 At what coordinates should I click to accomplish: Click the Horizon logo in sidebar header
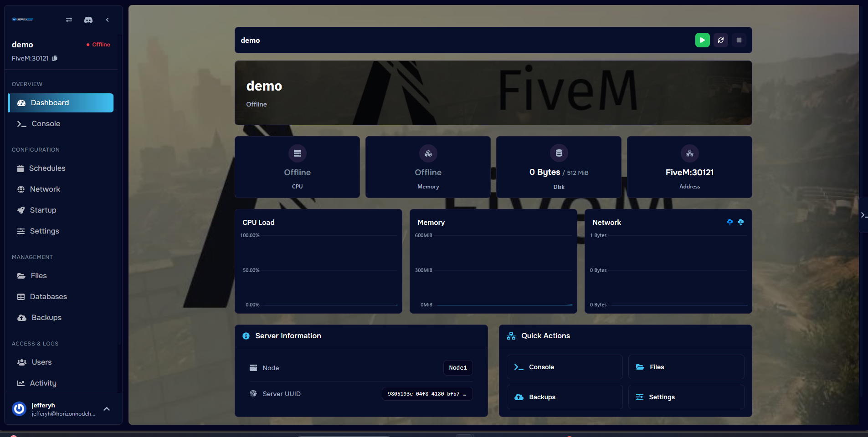[23, 20]
